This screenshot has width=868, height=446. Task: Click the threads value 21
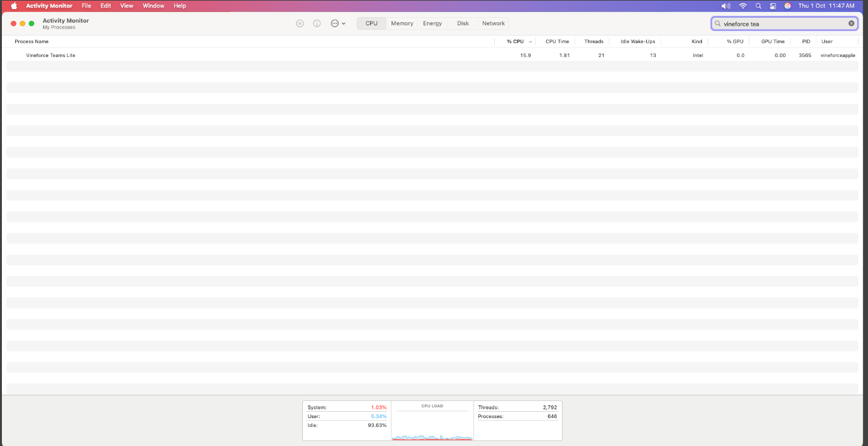601,55
